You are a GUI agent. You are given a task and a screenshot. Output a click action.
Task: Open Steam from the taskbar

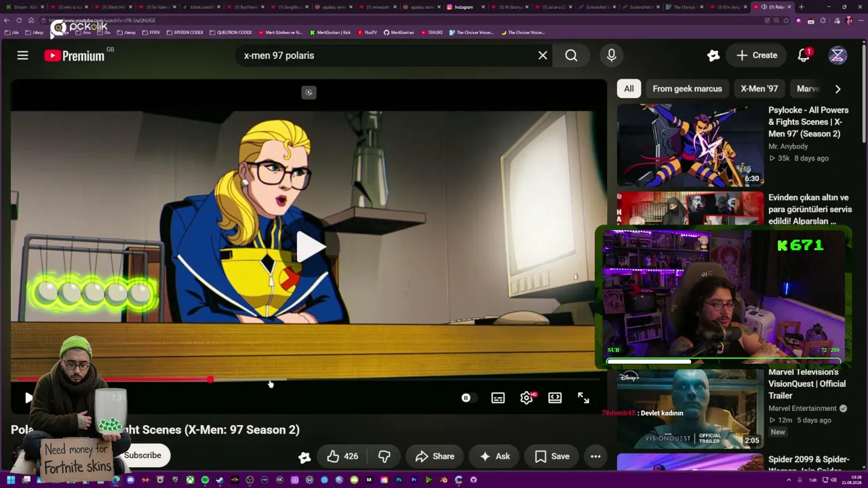[220, 480]
